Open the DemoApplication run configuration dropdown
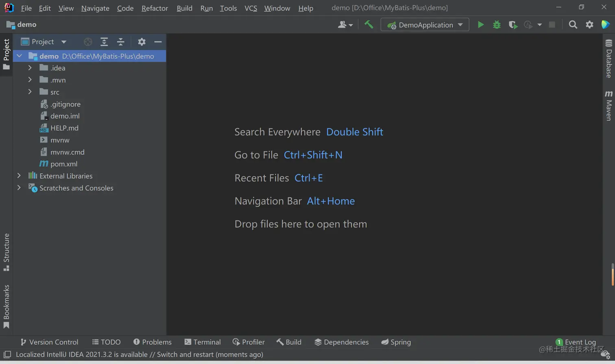The image size is (615, 364). (x=425, y=25)
